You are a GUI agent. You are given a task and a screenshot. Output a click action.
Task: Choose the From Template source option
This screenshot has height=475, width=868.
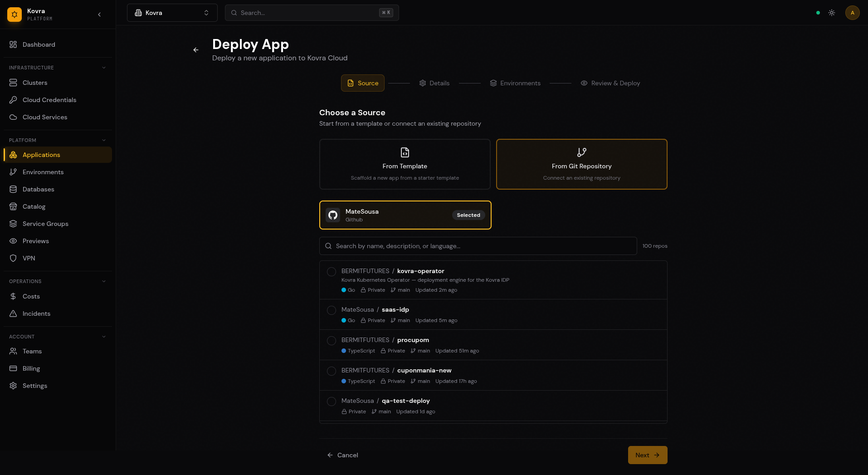(405, 164)
